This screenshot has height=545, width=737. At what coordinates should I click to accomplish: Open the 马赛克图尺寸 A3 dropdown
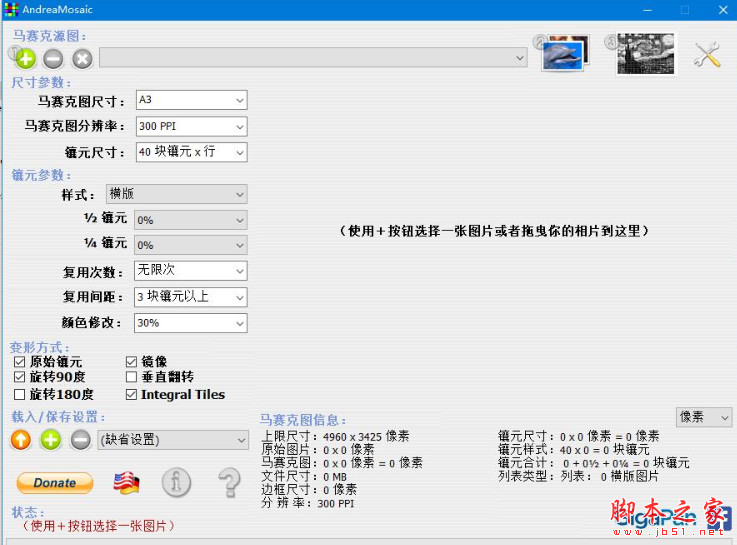(x=191, y=100)
